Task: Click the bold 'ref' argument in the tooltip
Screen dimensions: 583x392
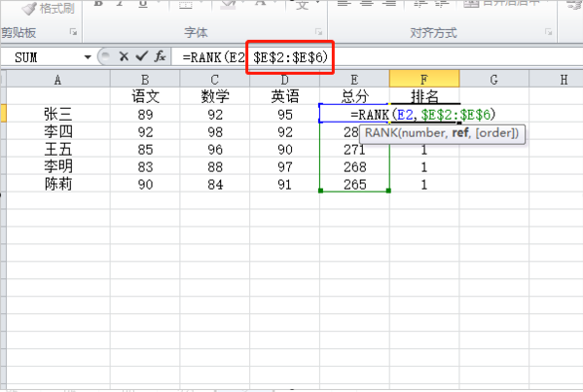Action: tap(460, 132)
